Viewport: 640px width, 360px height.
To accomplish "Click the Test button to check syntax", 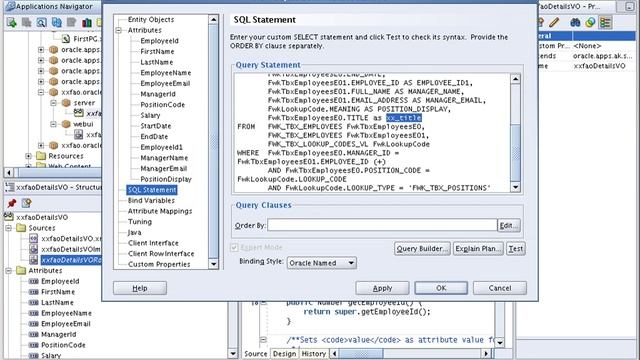I will (x=516, y=249).
